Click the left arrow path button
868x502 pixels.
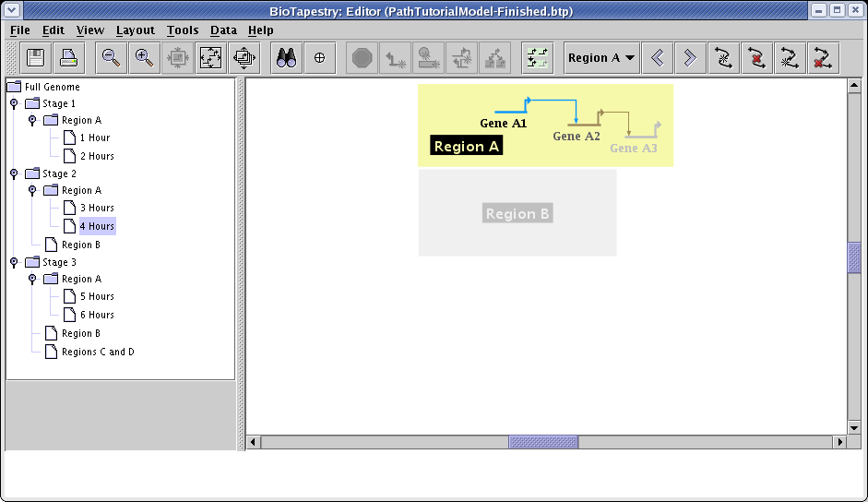657,58
